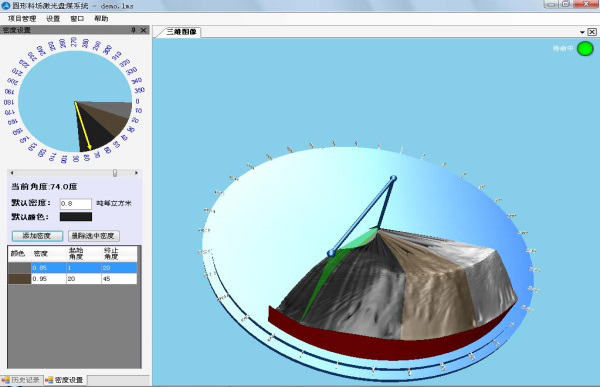Switch to the 历史记录 bottom tab
Viewport: 600px width, 387px height.
pos(22,380)
